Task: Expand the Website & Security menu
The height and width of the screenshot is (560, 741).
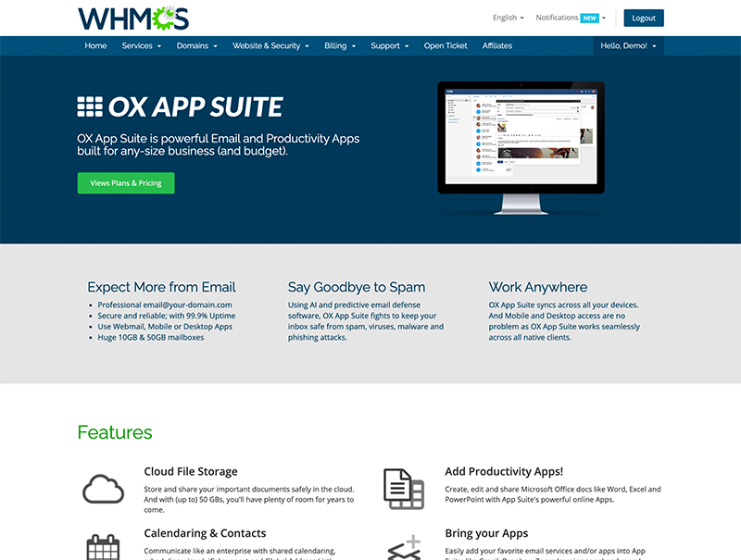Action: click(270, 45)
